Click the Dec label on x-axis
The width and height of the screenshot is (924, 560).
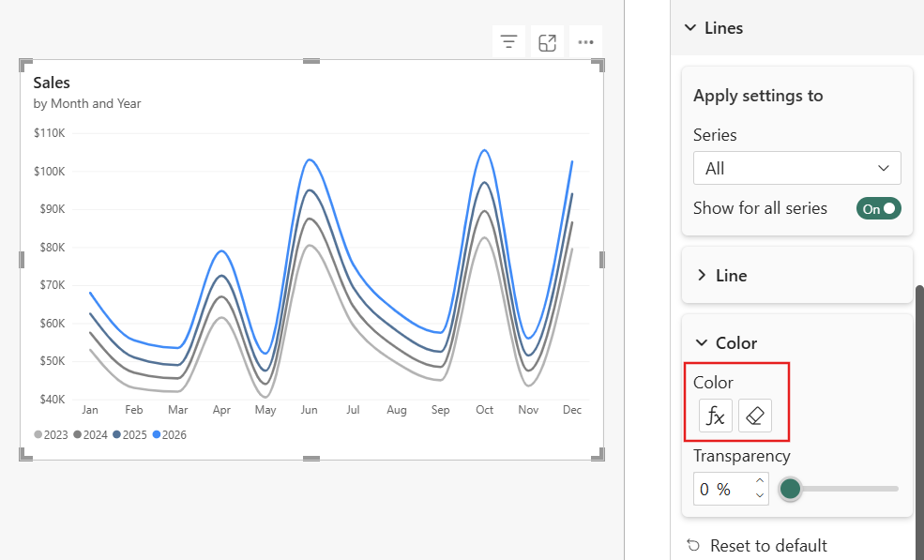click(x=571, y=410)
